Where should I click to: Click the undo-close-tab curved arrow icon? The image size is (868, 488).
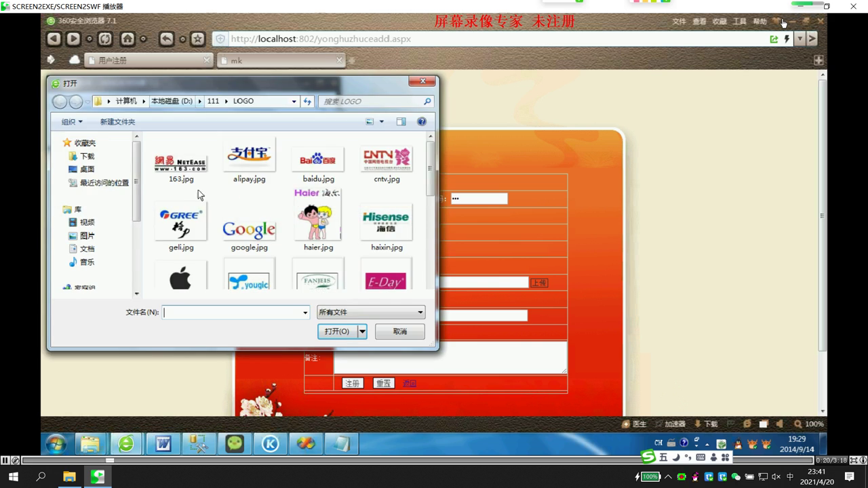(x=167, y=39)
